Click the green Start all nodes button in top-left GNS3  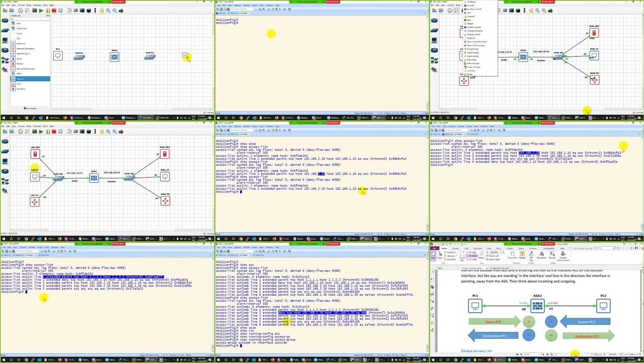pos(41,10)
